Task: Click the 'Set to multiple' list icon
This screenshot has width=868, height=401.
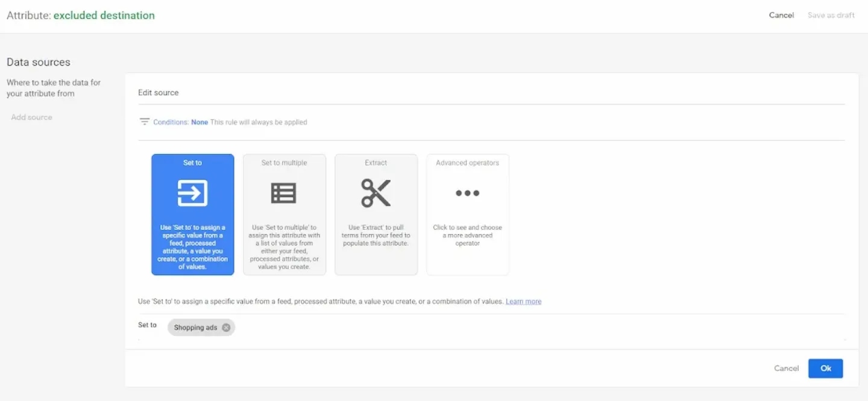Action: (x=284, y=193)
